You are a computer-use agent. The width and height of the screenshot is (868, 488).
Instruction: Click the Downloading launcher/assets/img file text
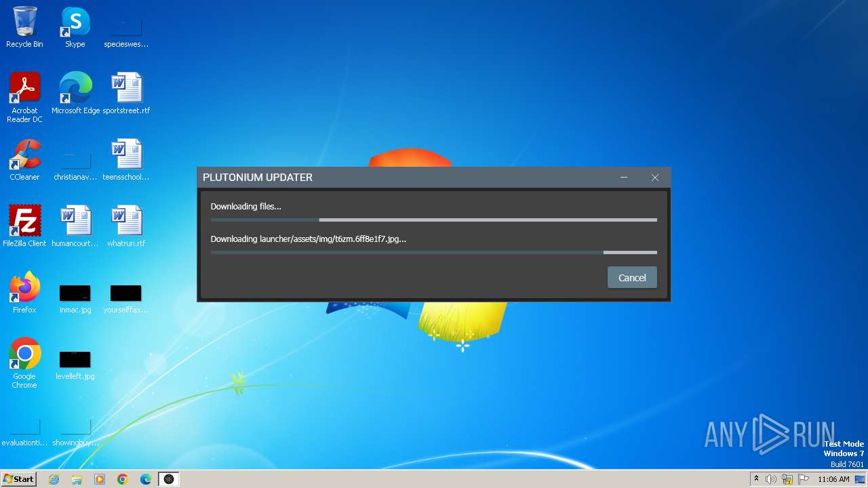coord(309,239)
